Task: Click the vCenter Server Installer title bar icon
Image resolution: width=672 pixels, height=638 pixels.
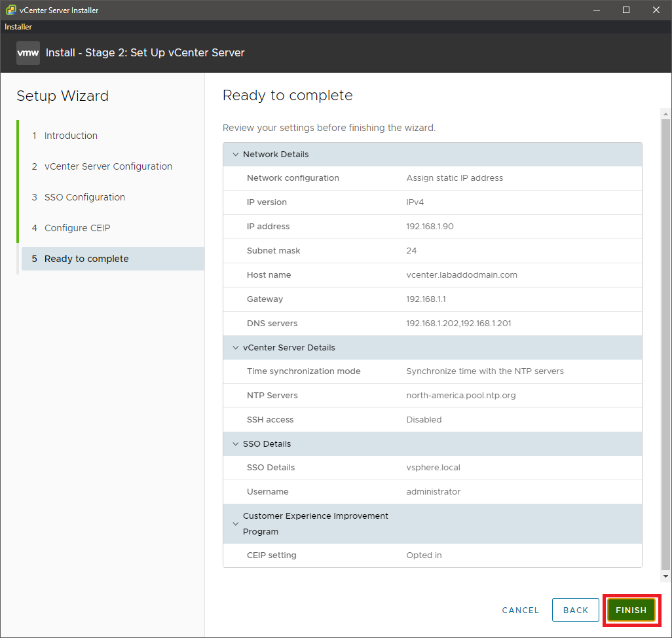Action: tap(11, 10)
